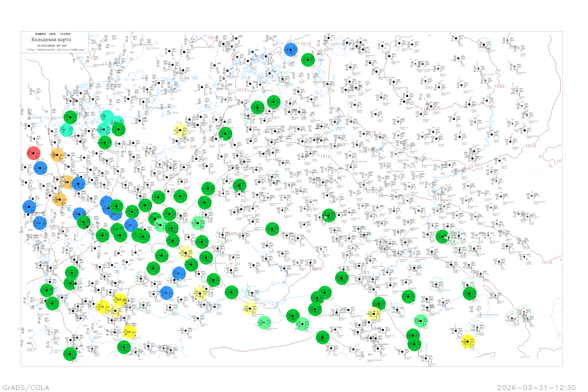This screenshot has height=392, width=588.
Task: Click the Архангельск station name label
Action: click(x=370, y=55)
